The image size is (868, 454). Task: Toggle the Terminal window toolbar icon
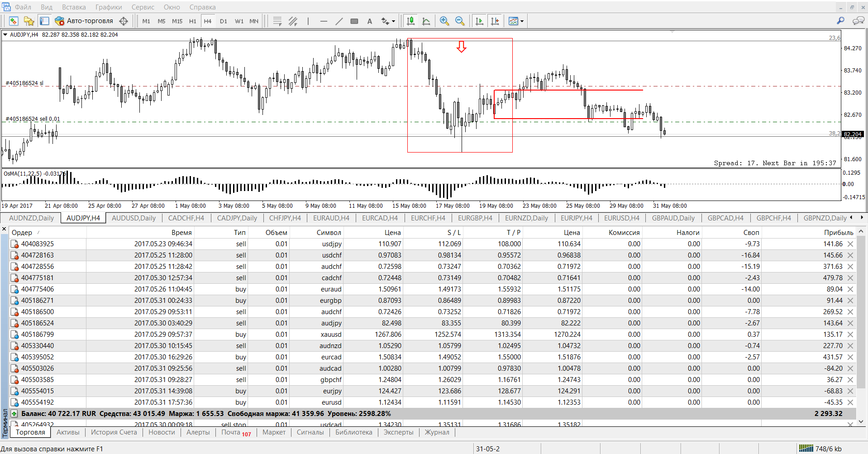pos(44,21)
